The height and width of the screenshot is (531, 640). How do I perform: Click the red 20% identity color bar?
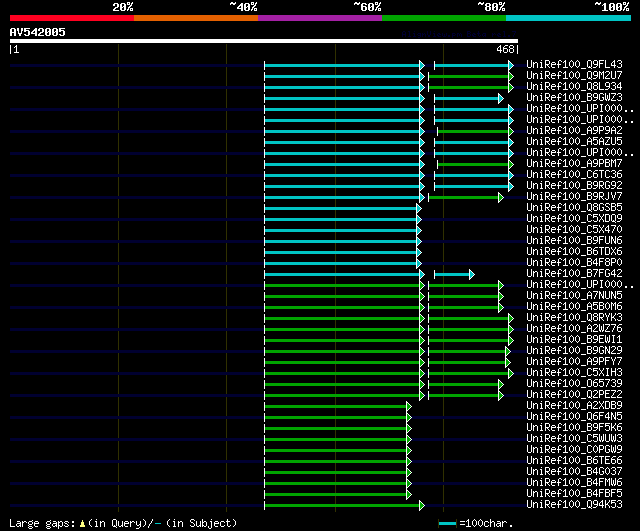click(x=72, y=18)
